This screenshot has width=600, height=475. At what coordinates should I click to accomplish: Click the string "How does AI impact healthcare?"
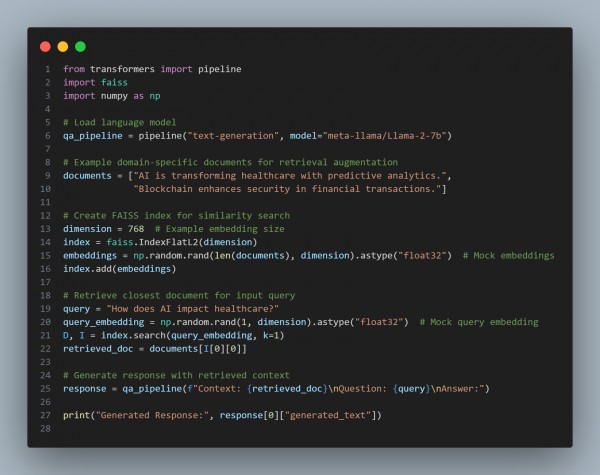(x=193, y=309)
